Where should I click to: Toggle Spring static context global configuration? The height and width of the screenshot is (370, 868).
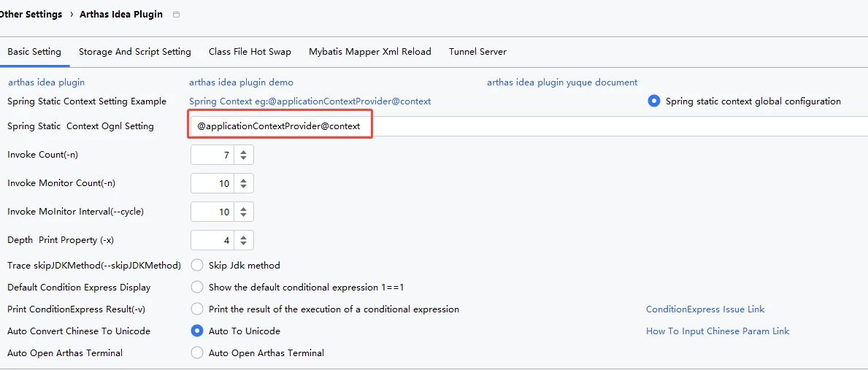(654, 101)
